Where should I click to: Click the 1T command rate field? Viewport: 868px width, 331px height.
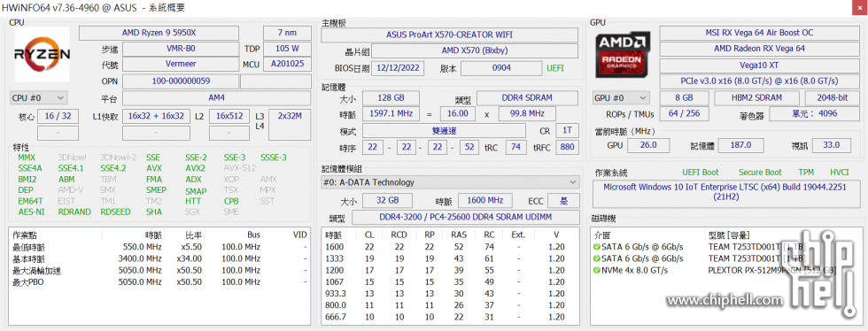567,131
